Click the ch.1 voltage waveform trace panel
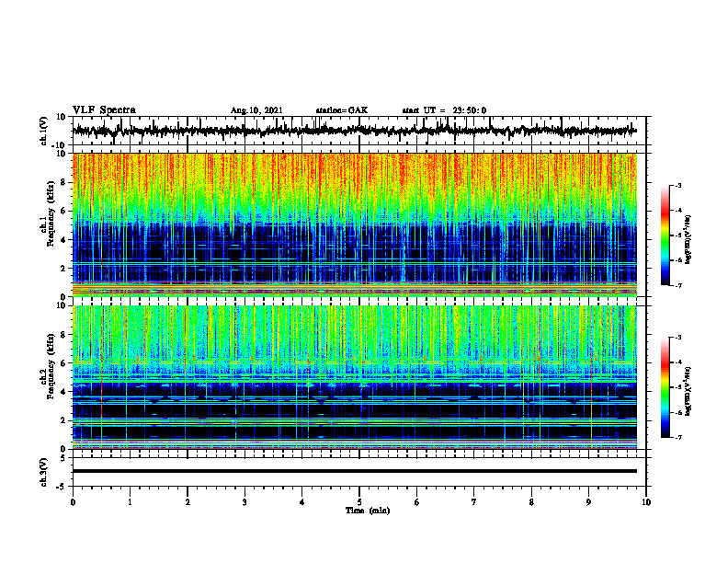 [359, 131]
